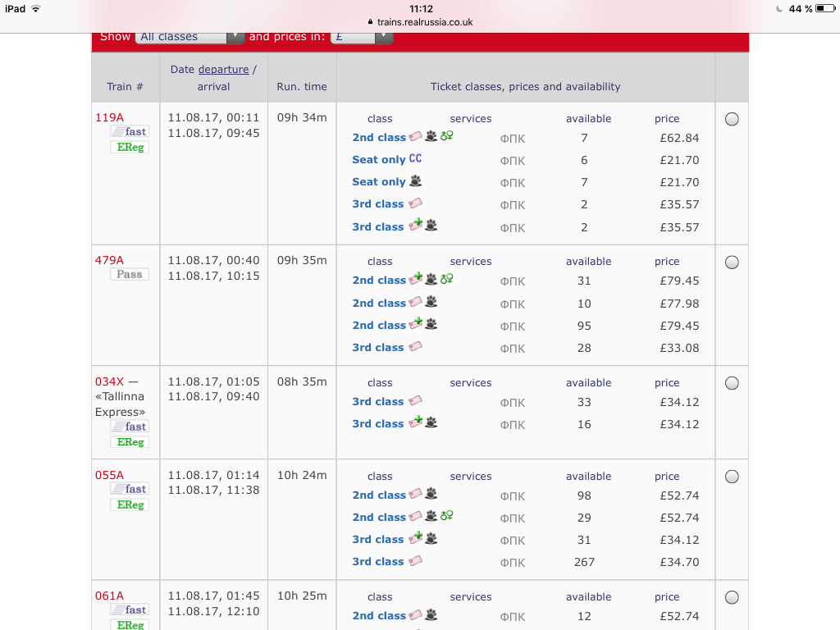Open train number 061A link
Viewport: 840px width, 630px height.
point(109,596)
